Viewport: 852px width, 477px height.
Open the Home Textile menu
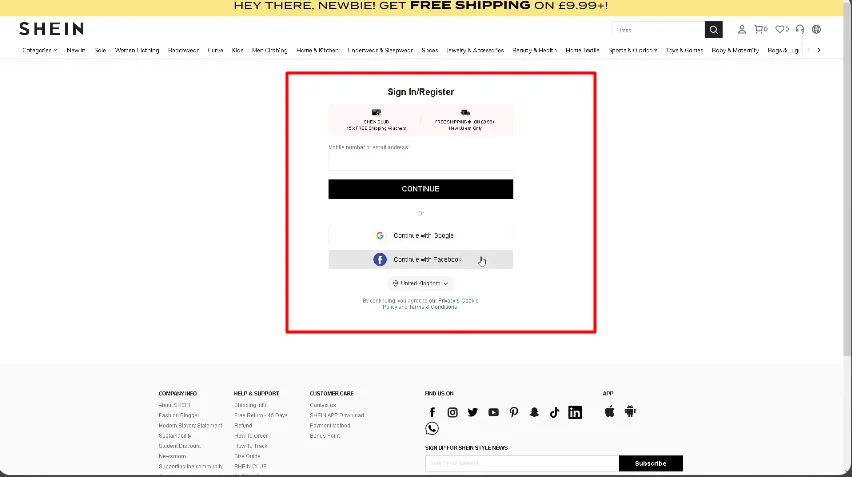[582, 50]
